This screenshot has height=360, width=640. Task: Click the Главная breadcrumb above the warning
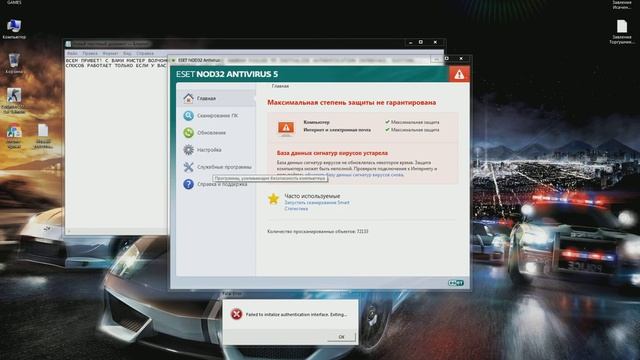[280, 86]
